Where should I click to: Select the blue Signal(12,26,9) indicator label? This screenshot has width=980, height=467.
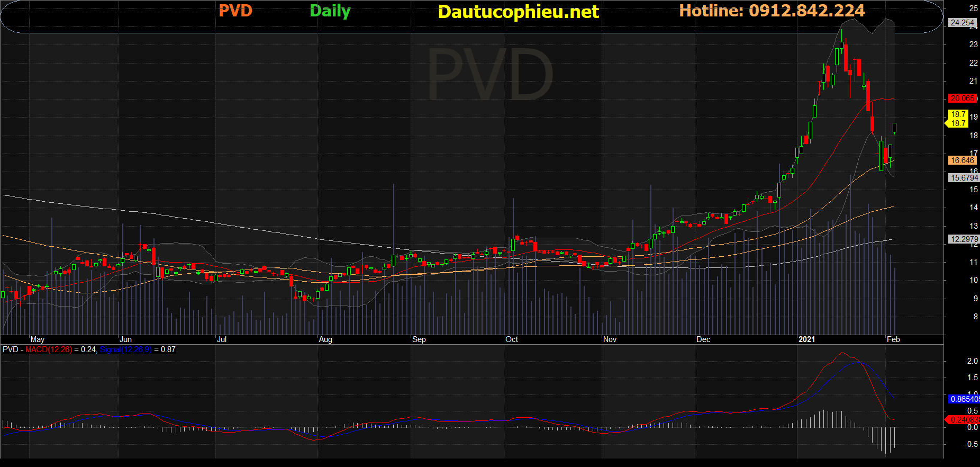tap(125, 349)
